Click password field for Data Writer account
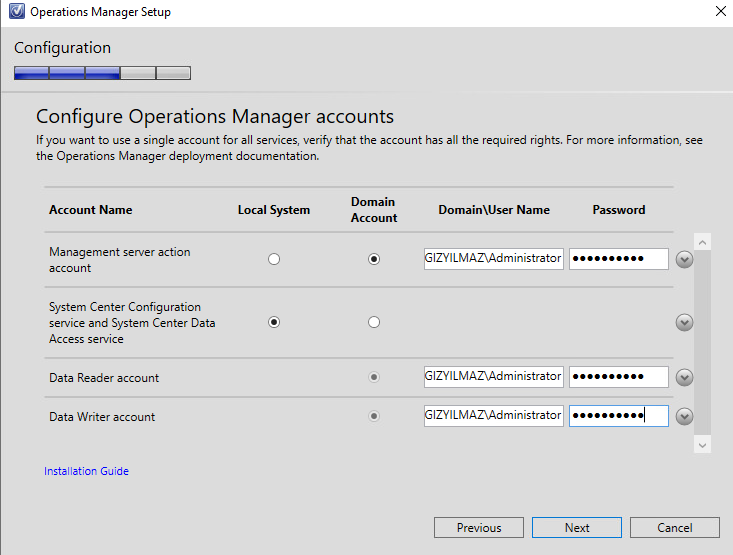This screenshot has height=555, width=733. pos(618,416)
